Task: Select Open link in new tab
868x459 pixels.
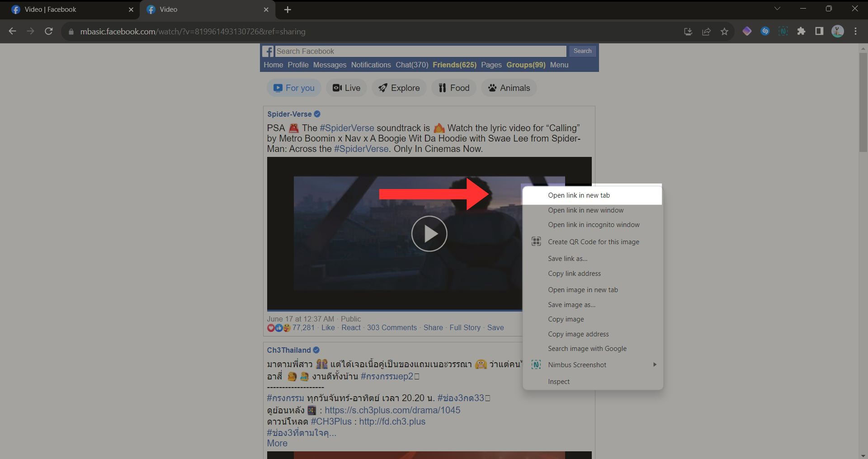Action: tap(579, 195)
